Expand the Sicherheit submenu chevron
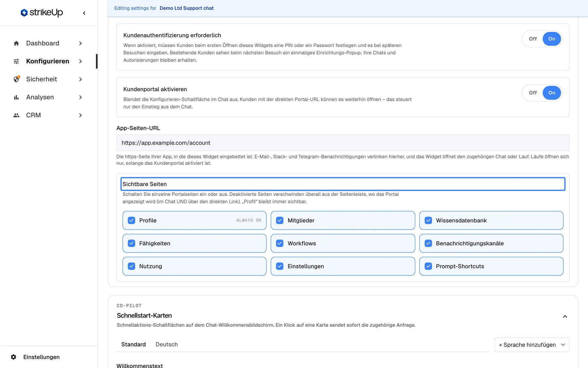The height and width of the screenshot is (368, 588). pyautogui.click(x=80, y=79)
